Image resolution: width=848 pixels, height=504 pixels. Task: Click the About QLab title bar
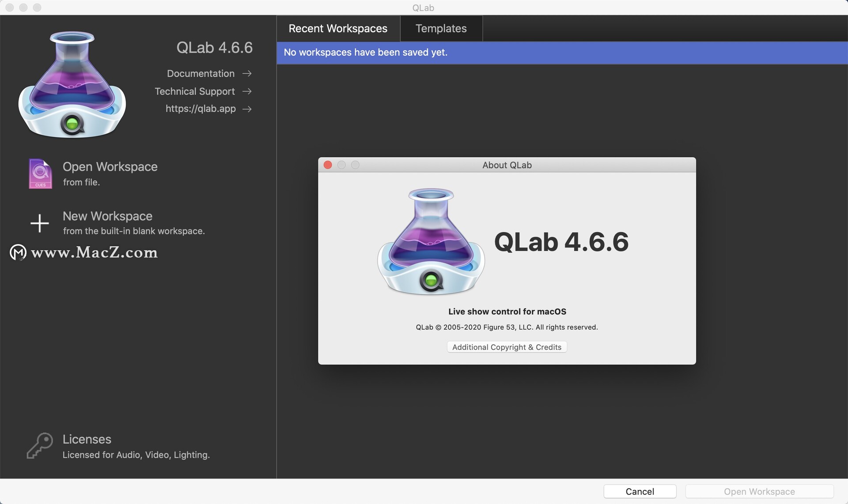pyautogui.click(x=507, y=165)
